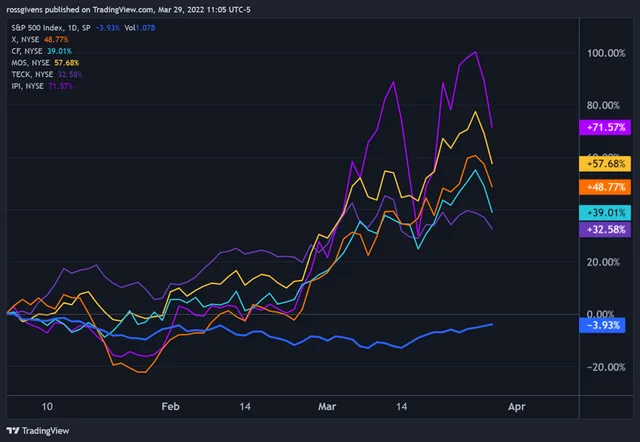Click the -20.00% level on price axis
640x442 pixels.
(x=606, y=367)
